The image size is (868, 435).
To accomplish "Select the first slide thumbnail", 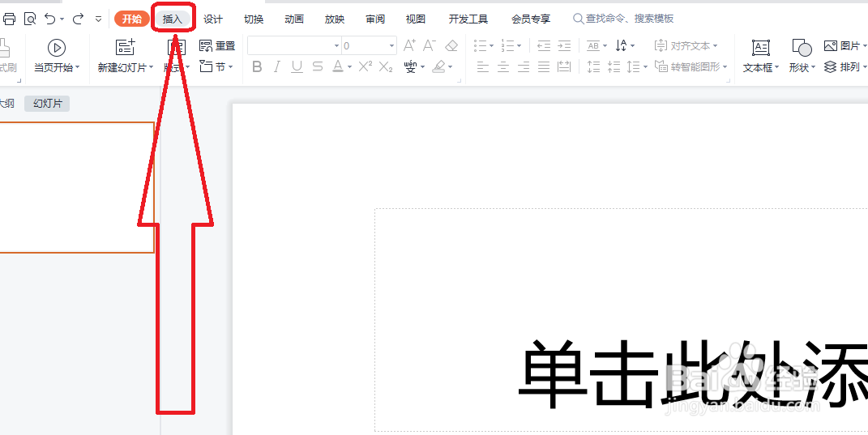I will coord(76,187).
